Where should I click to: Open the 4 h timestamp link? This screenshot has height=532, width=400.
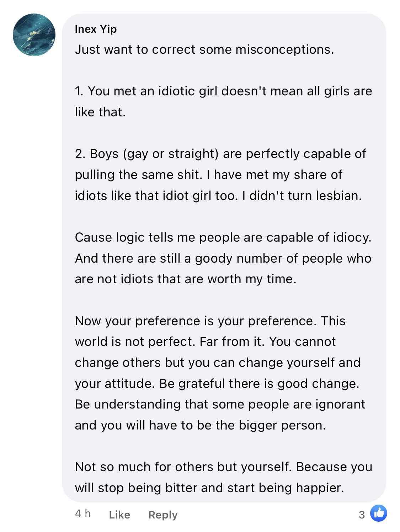(83, 513)
